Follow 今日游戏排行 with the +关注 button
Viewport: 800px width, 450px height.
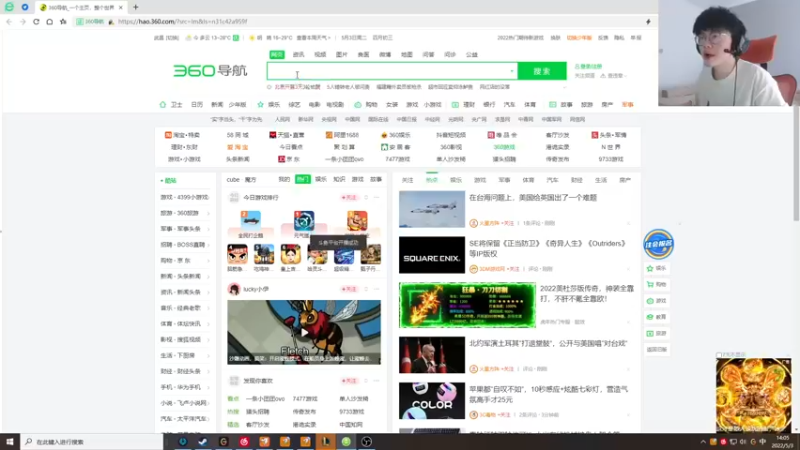[349, 197]
